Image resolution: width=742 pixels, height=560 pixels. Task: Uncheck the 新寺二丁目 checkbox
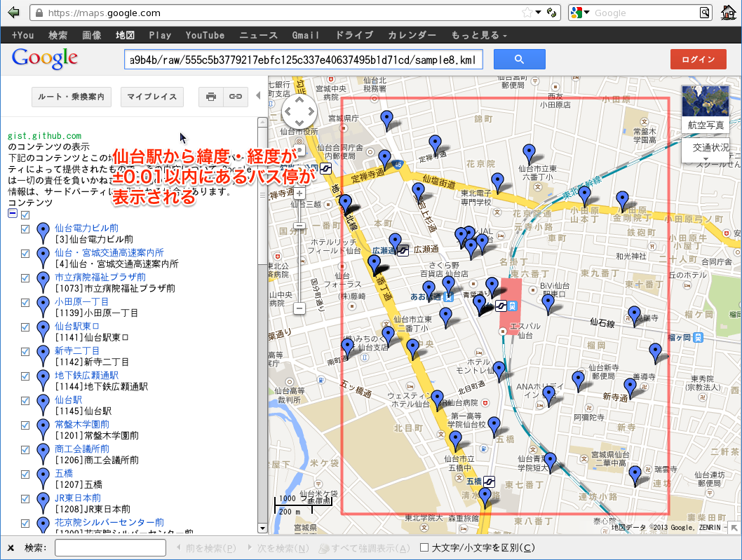[x=25, y=352]
